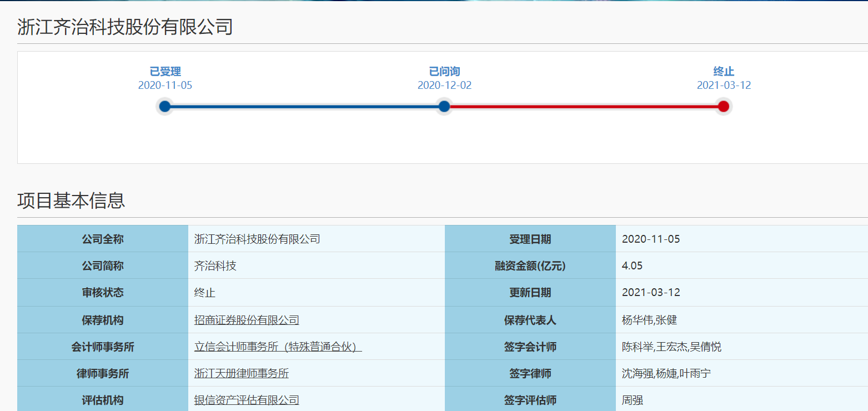Click timeline date 2021-03-12

click(x=724, y=86)
